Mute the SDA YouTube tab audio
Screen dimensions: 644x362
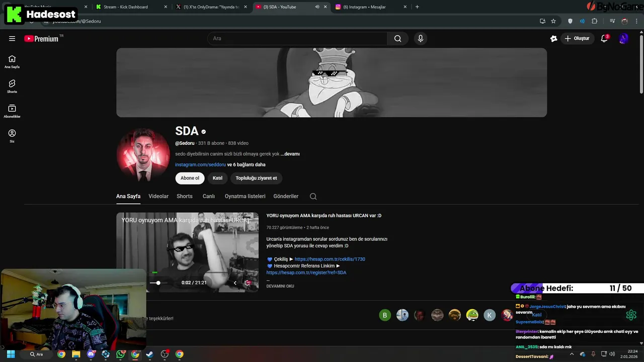(x=317, y=7)
